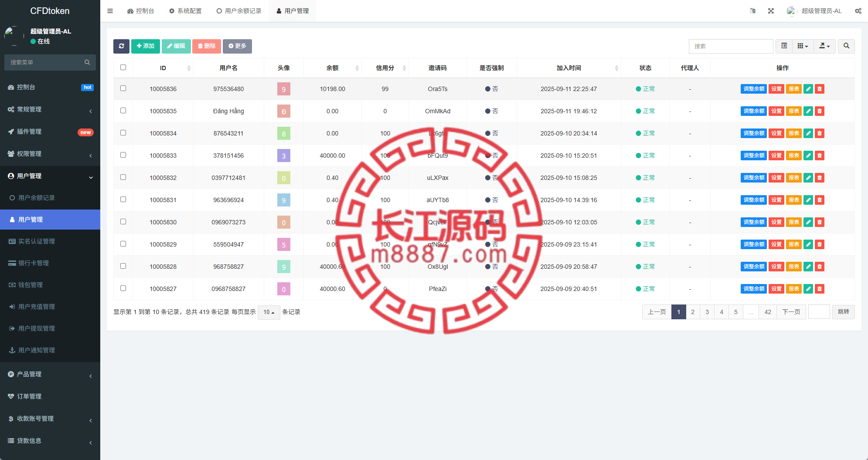Click 调整余额 for user 10005836
868x460 pixels.
coord(754,89)
